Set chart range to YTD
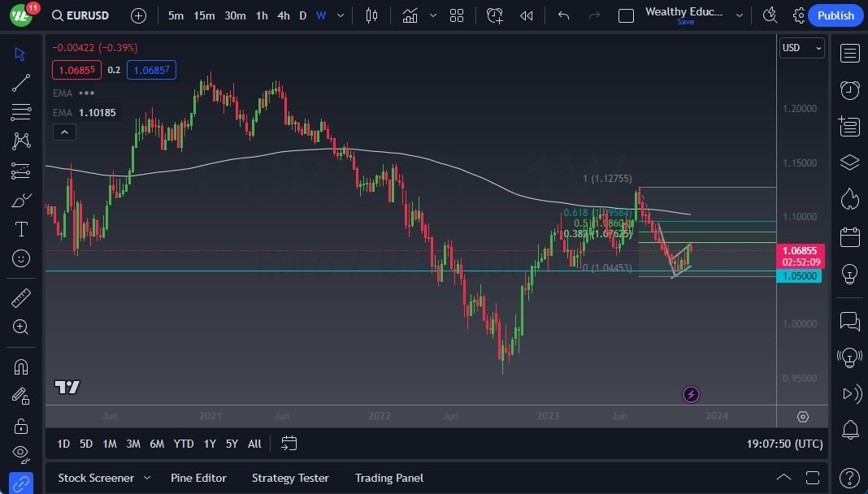 tap(183, 444)
